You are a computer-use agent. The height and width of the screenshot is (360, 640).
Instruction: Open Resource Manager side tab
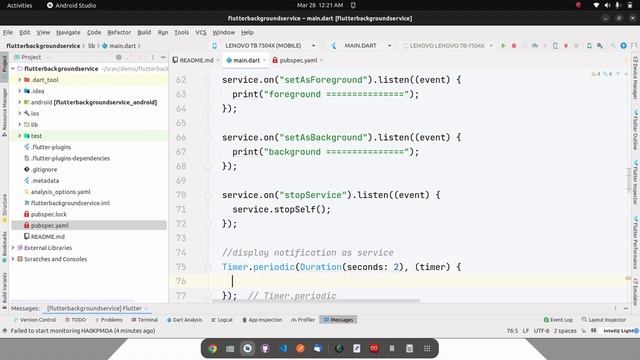click(x=4, y=112)
